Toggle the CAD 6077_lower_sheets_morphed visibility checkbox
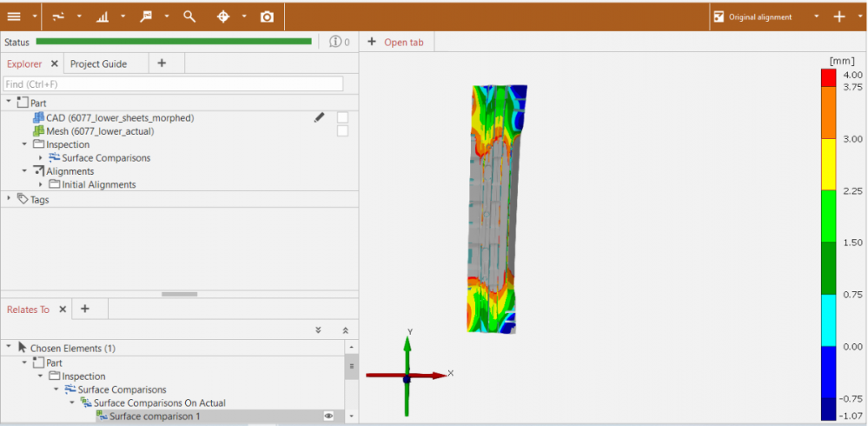Image resolution: width=868 pixels, height=426 pixels. point(343,117)
